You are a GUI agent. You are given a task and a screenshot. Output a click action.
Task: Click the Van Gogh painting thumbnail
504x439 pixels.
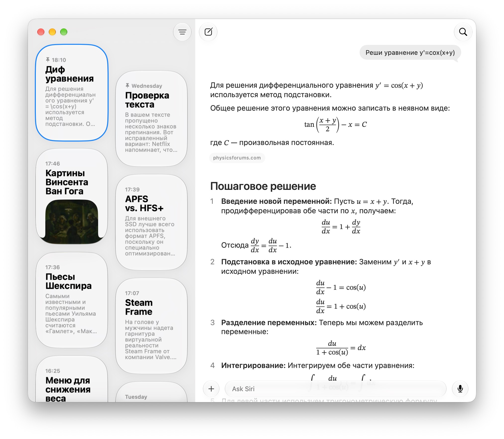click(72, 221)
